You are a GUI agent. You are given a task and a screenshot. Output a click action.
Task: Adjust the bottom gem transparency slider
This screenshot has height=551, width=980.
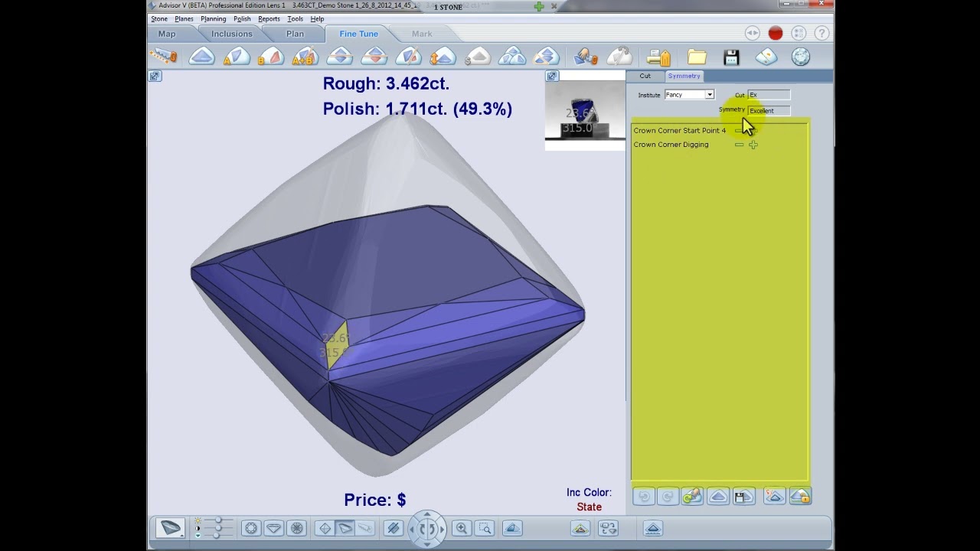216,535
